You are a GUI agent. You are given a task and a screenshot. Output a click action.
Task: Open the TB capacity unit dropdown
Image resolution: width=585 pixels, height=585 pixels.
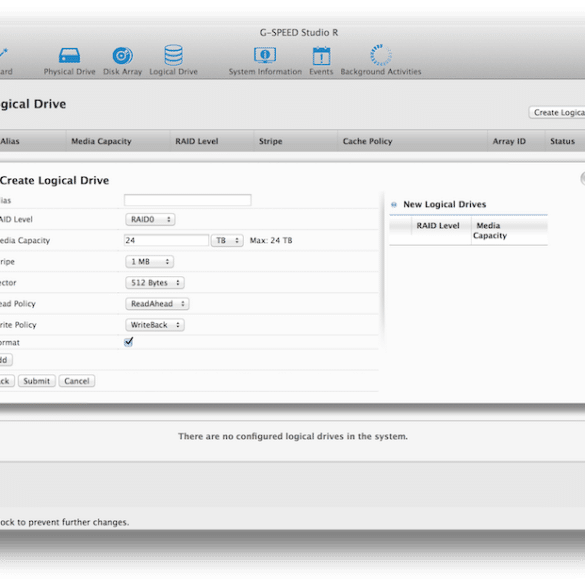pyautogui.click(x=227, y=241)
